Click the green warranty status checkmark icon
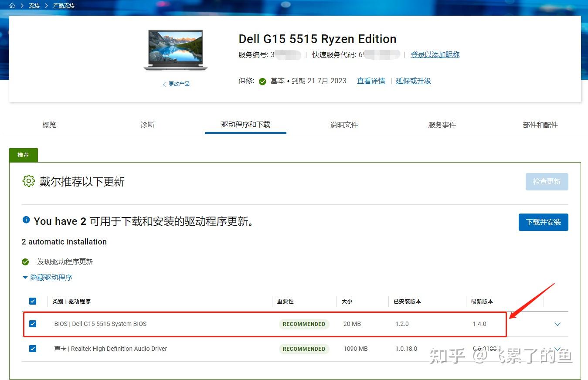Image resolution: width=588 pixels, height=380 pixels. [x=262, y=81]
